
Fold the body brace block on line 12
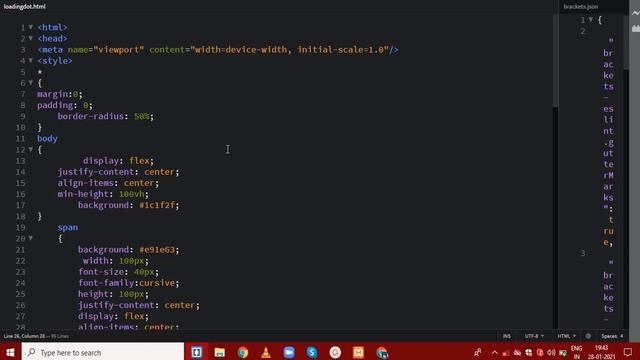(x=31, y=149)
